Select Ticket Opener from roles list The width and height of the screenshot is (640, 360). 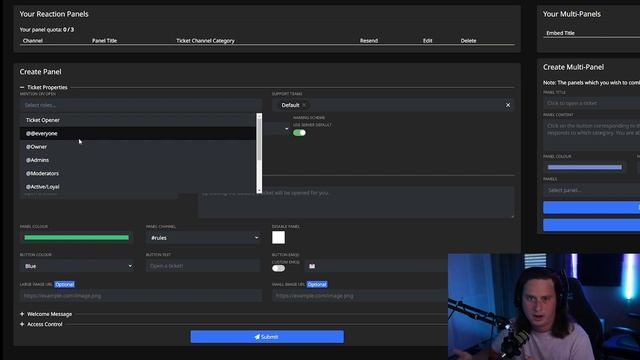click(x=138, y=120)
